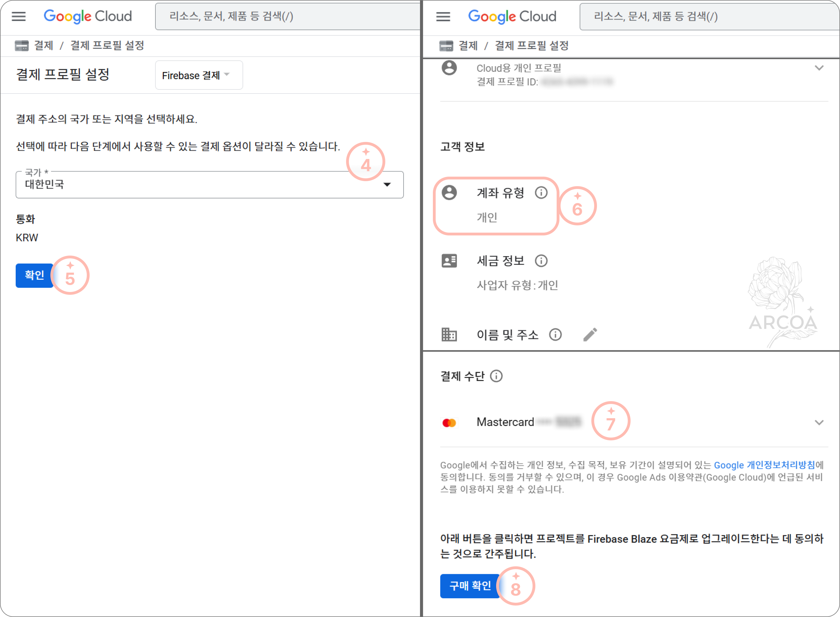
Task: Click the 이름 및 주소 info icon
Action: [556, 335]
